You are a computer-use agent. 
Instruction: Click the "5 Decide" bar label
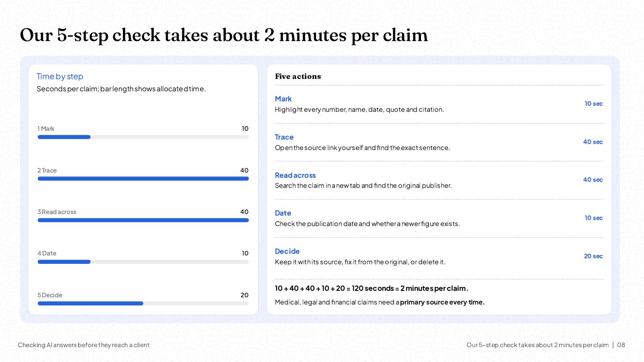tap(50, 295)
